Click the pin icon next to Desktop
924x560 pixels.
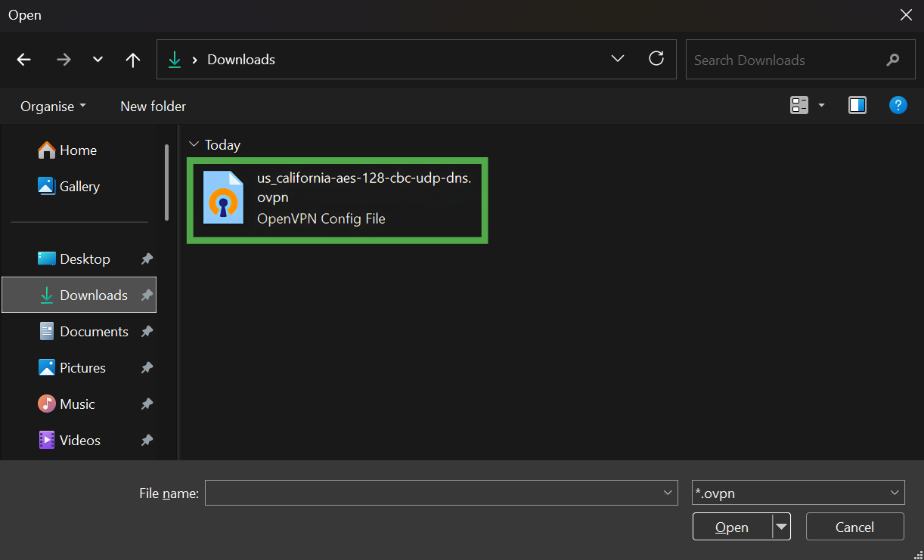[147, 259]
